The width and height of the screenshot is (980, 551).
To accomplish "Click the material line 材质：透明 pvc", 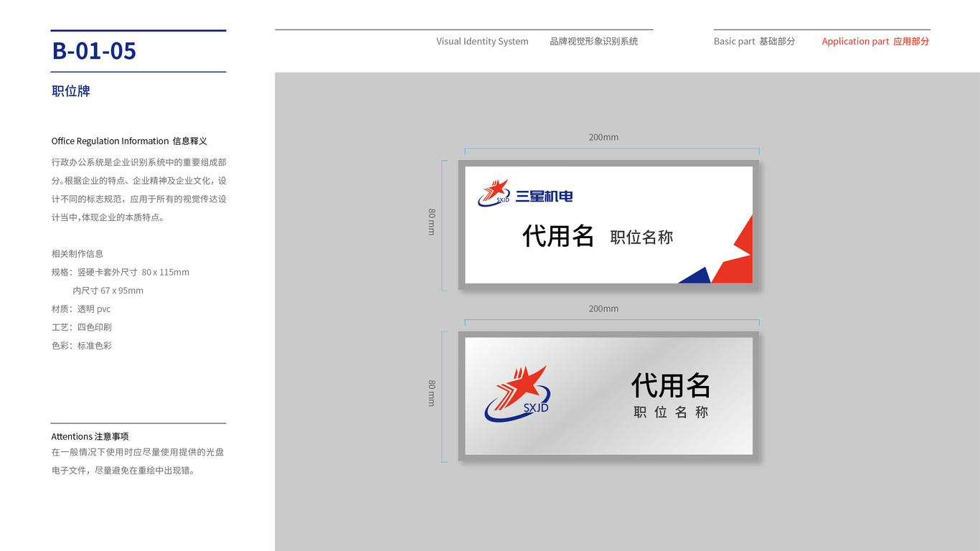I will [81, 309].
